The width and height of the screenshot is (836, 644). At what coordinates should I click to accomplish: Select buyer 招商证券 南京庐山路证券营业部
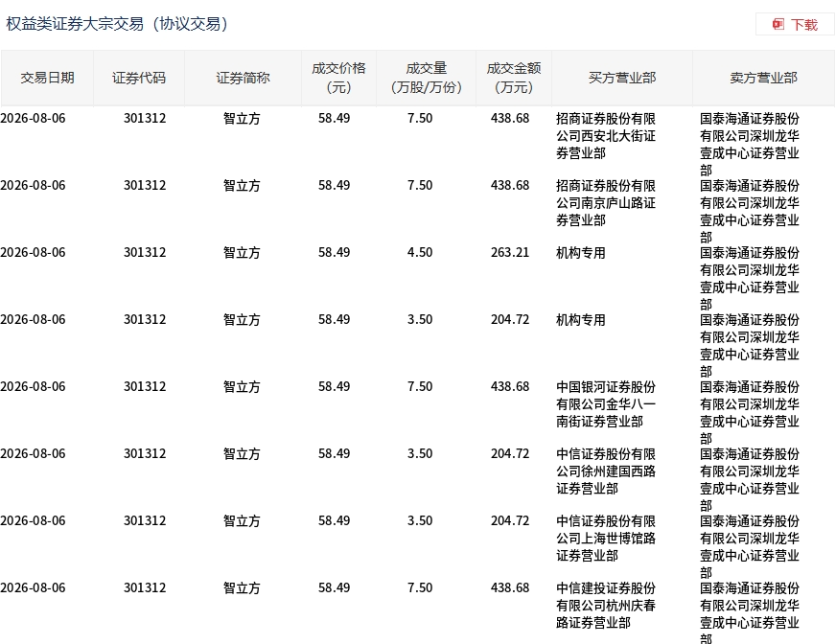point(606,203)
